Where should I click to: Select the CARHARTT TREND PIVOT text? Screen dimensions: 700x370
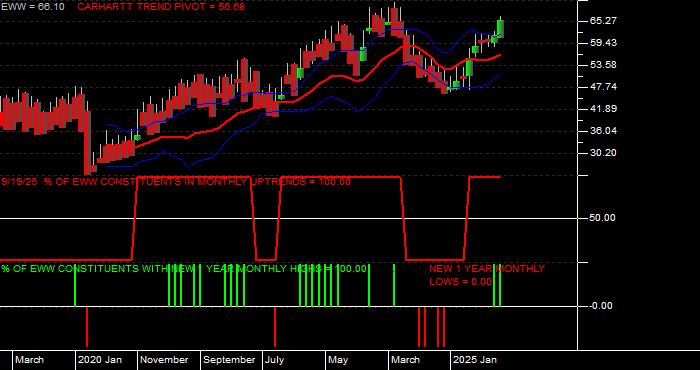161,7
